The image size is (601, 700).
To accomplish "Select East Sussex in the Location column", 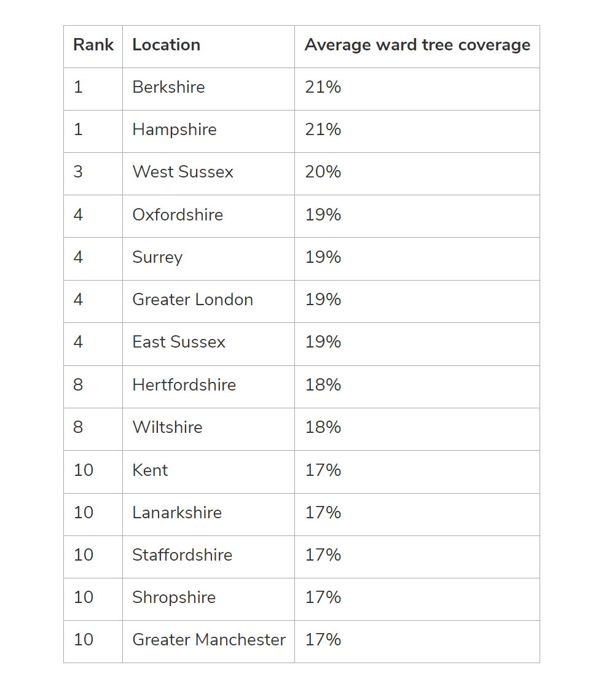I will 179,342.
